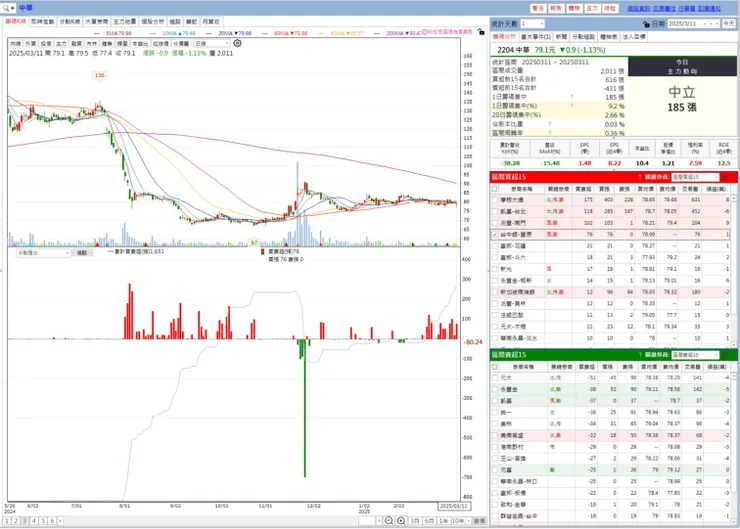This screenshot has height=529, width=740.
Task: Click the 5MA legend color line
Action: coord(98,33)
